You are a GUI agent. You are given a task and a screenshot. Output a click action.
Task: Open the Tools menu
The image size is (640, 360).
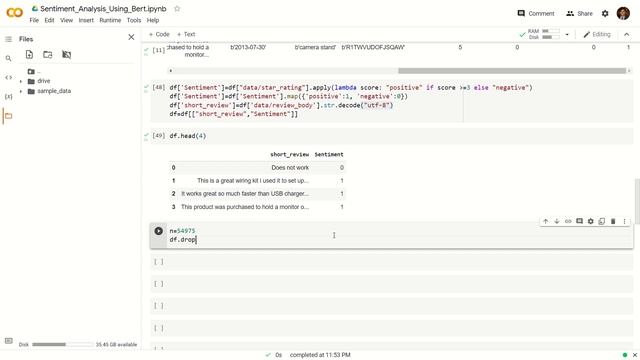(133, 20)
